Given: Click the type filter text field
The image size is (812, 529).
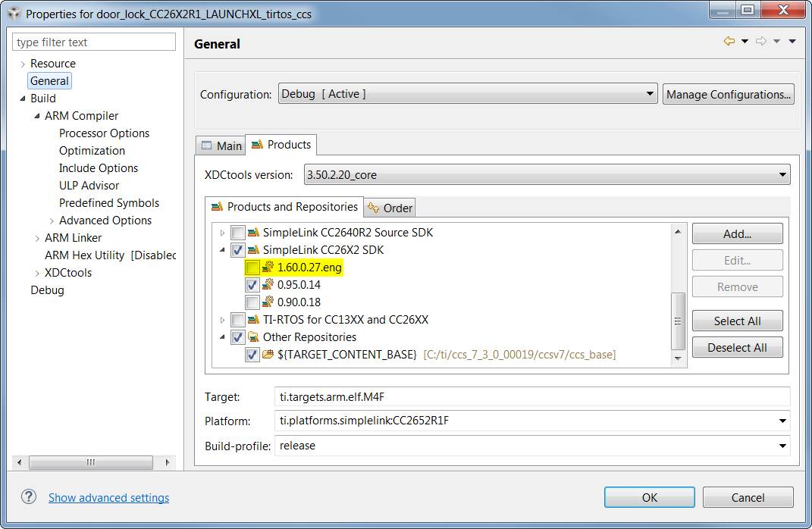Looking at the screenshot, I should click(94, 42).
